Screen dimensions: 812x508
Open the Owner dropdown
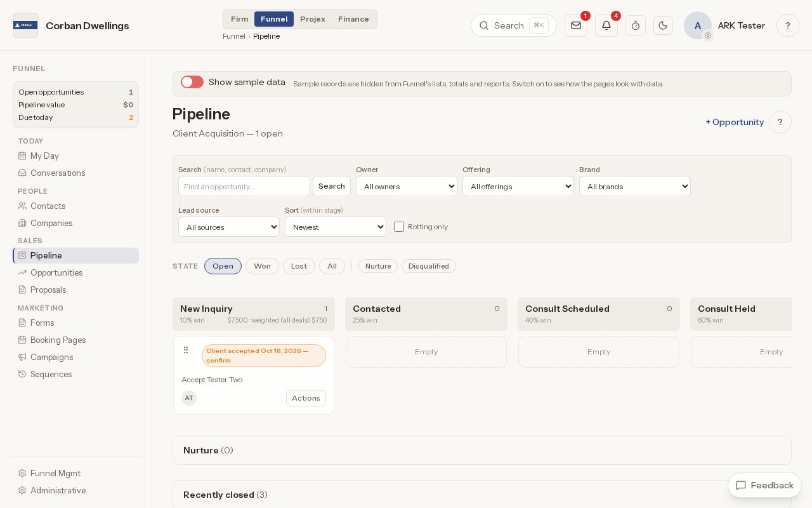tap(407, 186)
